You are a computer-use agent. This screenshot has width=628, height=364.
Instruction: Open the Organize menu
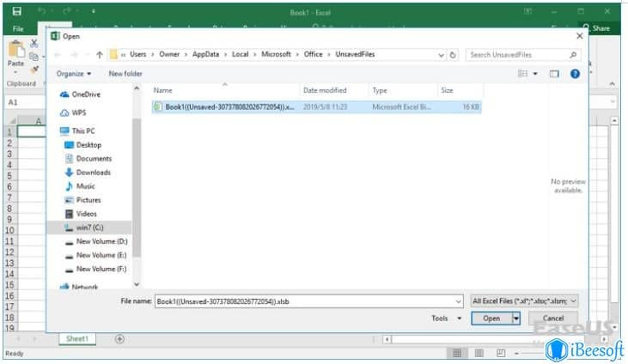coord(74,74)
